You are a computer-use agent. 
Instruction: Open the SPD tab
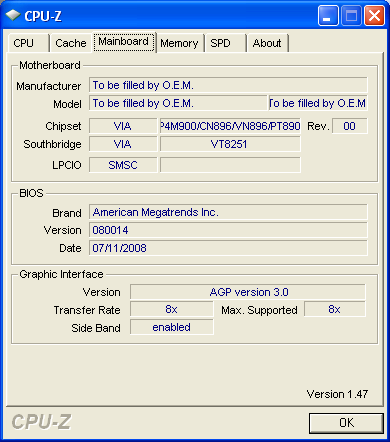click(225, 43)
